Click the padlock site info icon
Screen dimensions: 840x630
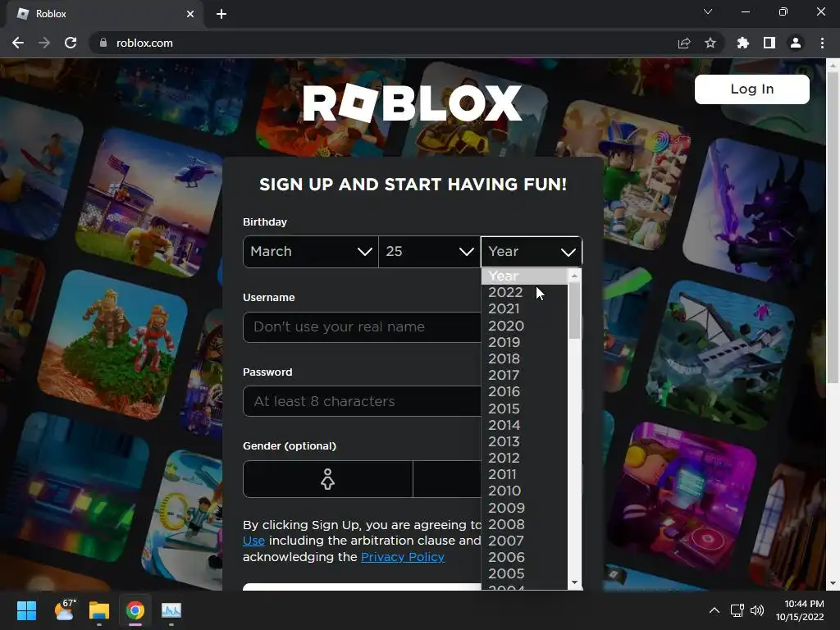tap(103, 43)
